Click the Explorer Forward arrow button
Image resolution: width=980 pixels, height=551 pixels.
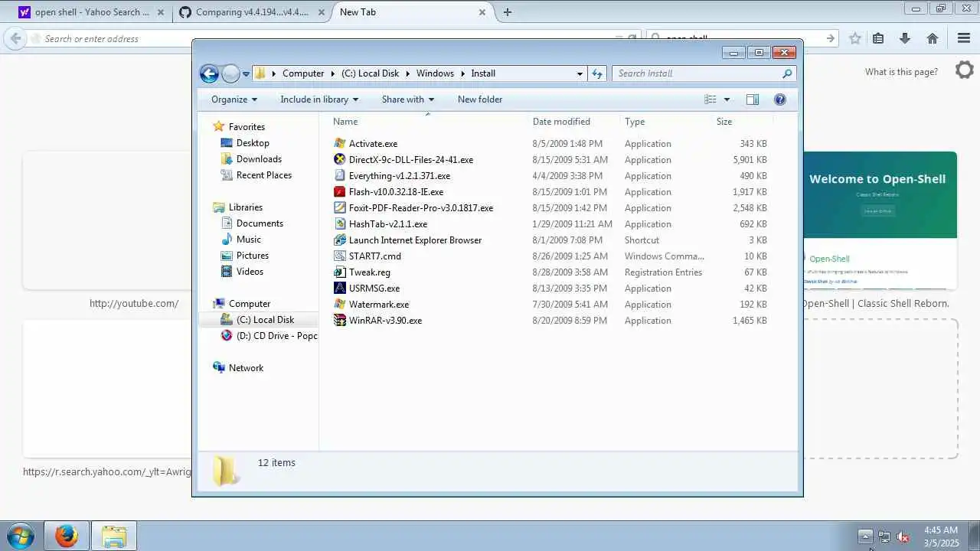[230, 73]
